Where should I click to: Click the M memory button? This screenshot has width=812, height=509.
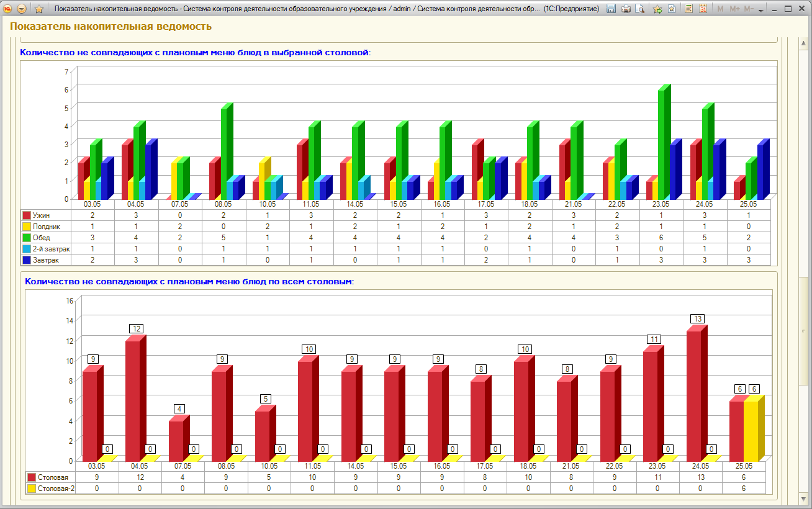pyautogui.click(x=720, y=9)
